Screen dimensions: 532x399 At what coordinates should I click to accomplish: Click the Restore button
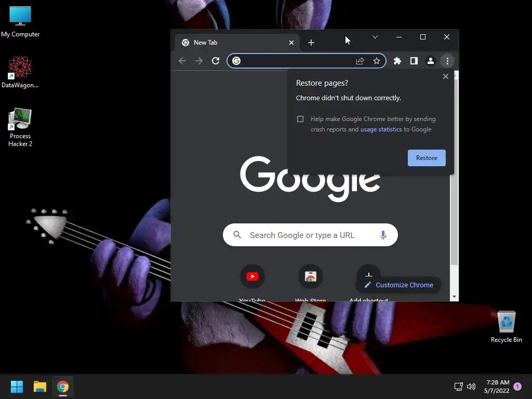pos(427,158)
